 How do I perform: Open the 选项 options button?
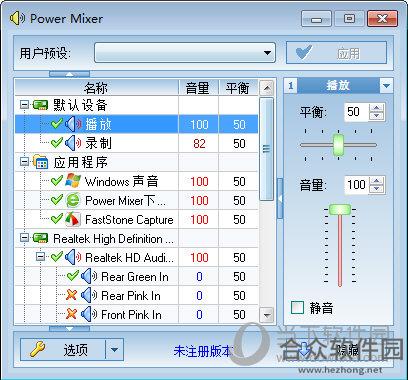point(63,350)
